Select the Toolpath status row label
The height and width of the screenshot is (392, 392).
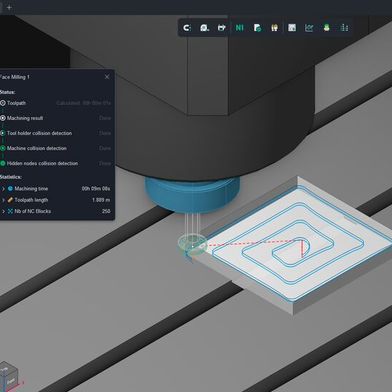[x=16, y=103]
